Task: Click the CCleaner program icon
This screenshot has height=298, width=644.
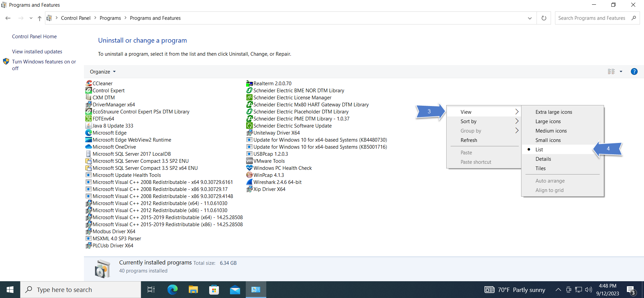Action: [x=89, y=83]
